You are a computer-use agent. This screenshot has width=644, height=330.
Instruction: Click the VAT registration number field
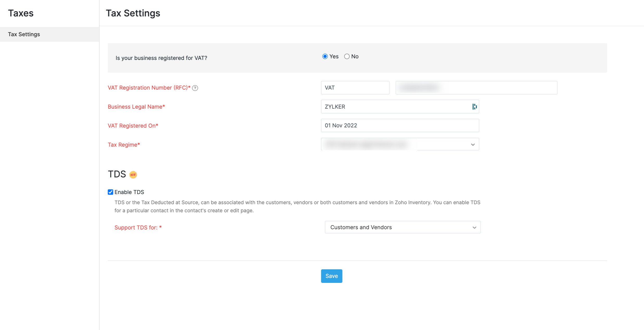(x=476, y=88)
